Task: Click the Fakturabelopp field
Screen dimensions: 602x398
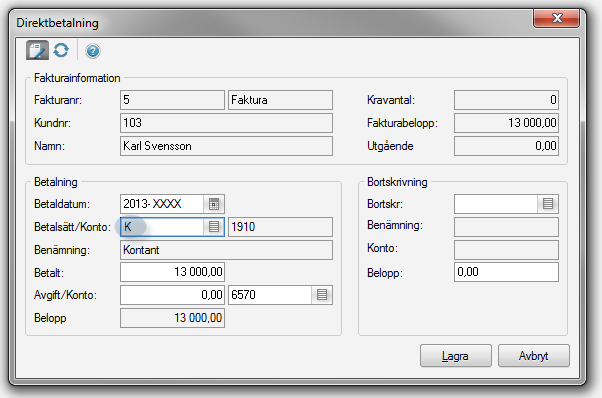Action: click(506, 123)
